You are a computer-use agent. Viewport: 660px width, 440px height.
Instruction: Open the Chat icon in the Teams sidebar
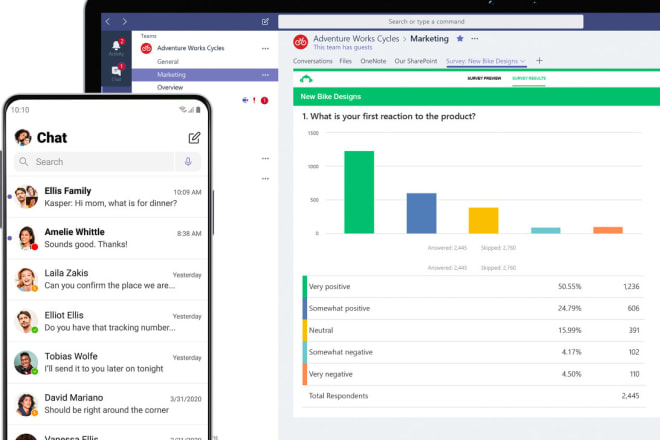click(x=117, y=71)
